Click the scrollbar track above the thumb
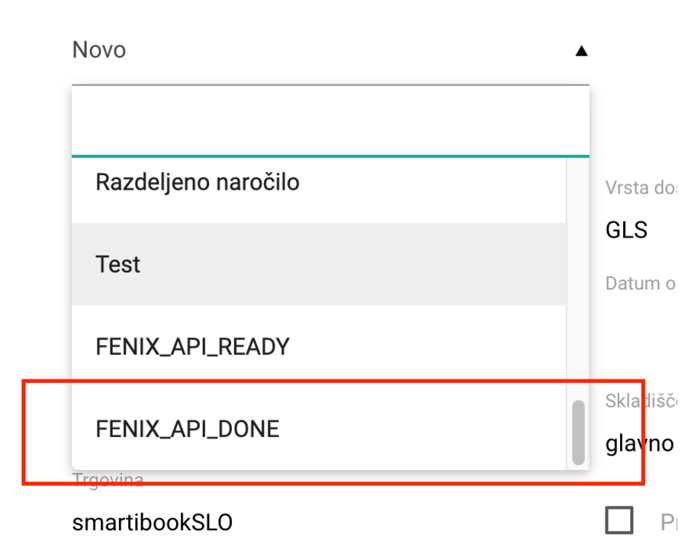The height and width of the screenshot is (559, 688). tap(578, 279)
